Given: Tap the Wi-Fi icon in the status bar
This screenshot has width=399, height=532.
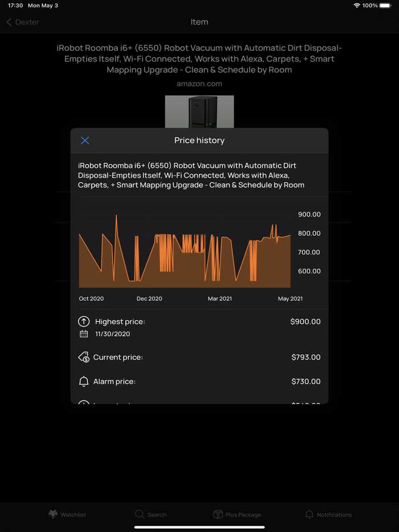Looking at the screenshot, I should [x=356, y=5].
